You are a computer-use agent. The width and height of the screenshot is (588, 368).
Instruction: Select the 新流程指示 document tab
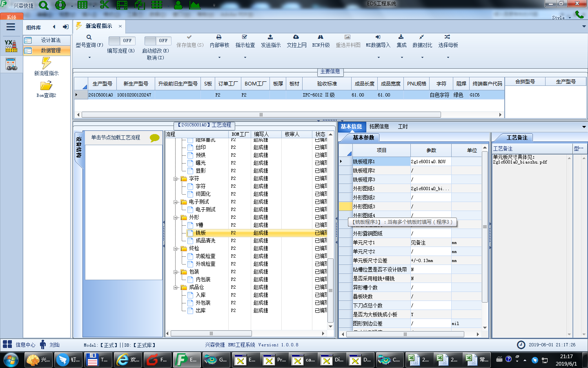pyautogui.click(x=99, y=26)
